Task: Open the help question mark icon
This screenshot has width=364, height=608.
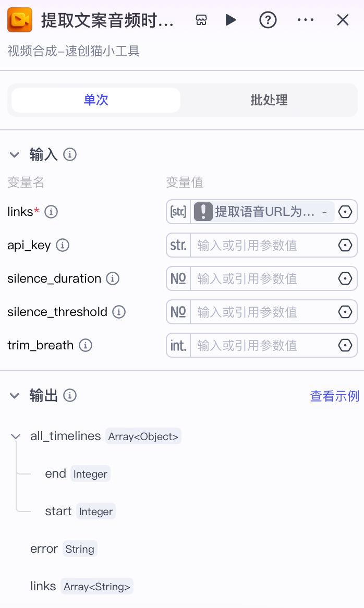Action: [x=268, y=20]
